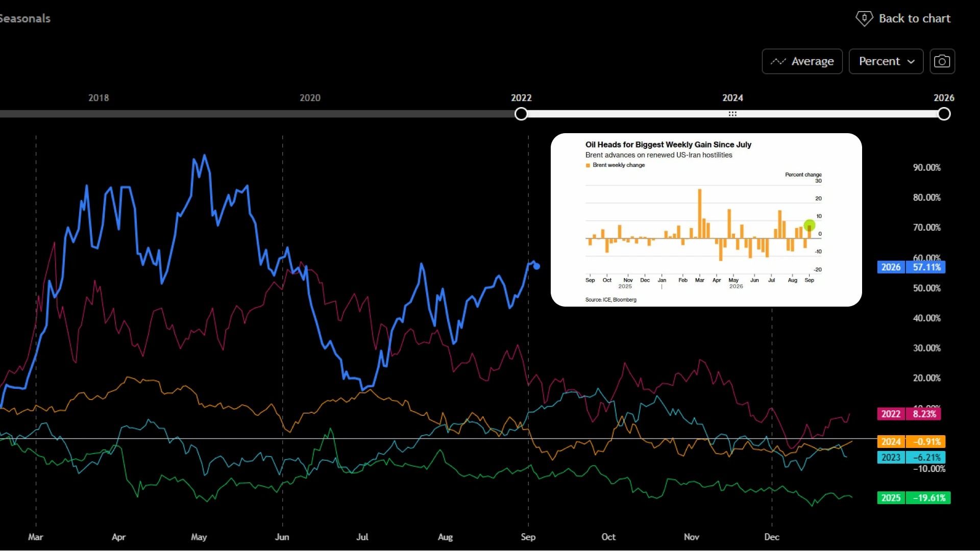This screenshot has width=980, height=551.
Task: Click the Sep label on the time axis
Action: (x=528, y=537)
